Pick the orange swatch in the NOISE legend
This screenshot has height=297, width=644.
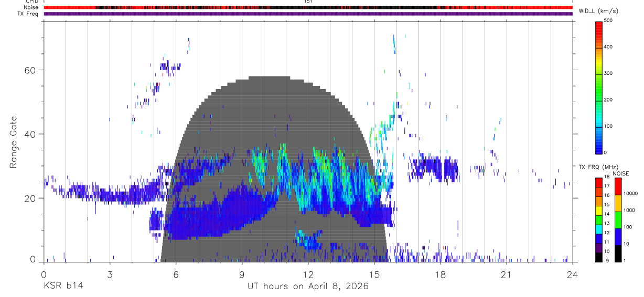pyautogui.click(x=617, y=203)
